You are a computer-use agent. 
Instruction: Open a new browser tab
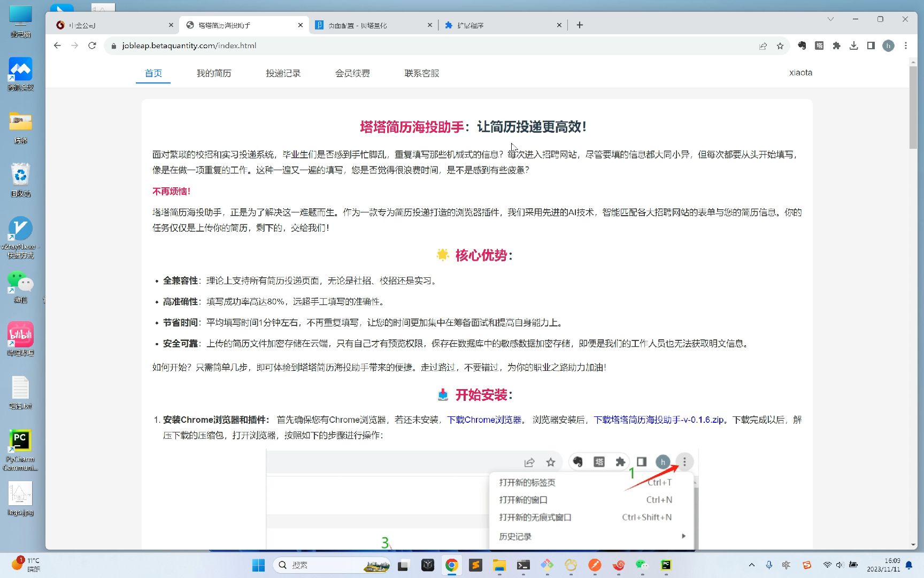[580, 25]
